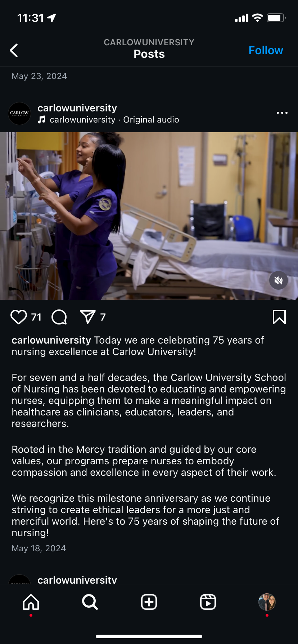This screenshot has height=644, width=298.
Task: View the 71 likes count
Action: [x=36, y=317]
